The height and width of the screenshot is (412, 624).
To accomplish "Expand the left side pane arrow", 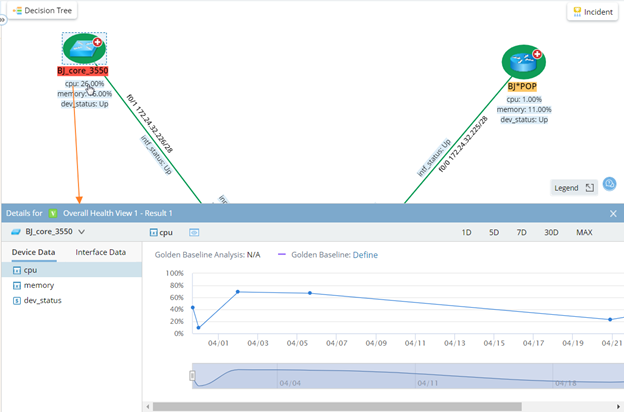I will (x=2, y=19).
